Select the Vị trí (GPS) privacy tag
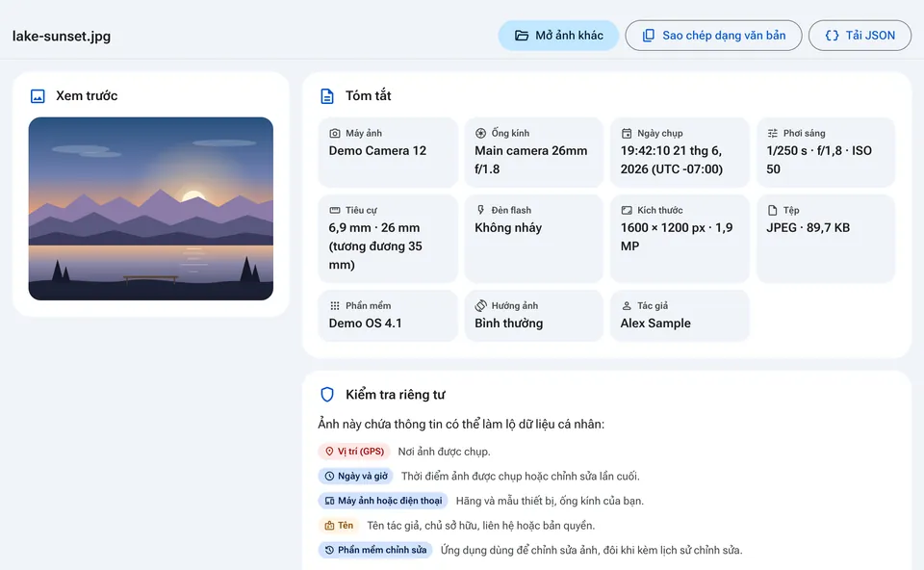924x570 pixels. point(354,452)
